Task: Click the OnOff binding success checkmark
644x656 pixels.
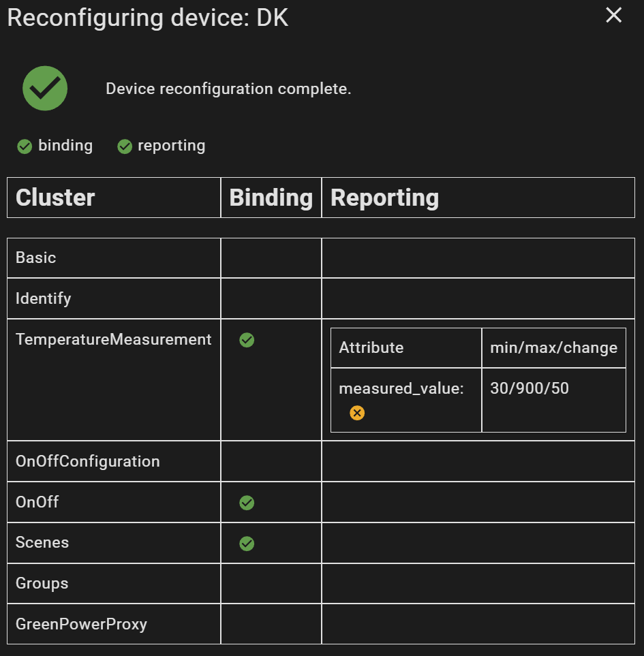Action: (x=247, y=503)
